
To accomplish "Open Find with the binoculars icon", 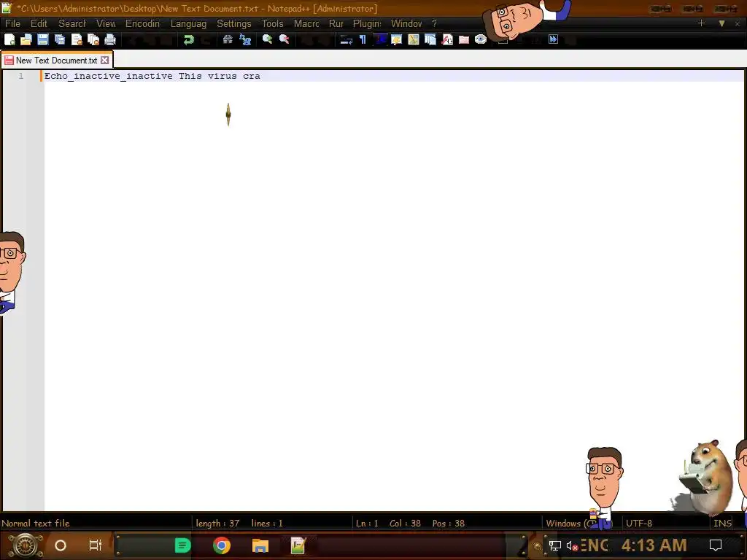I will tap(228, 40).
